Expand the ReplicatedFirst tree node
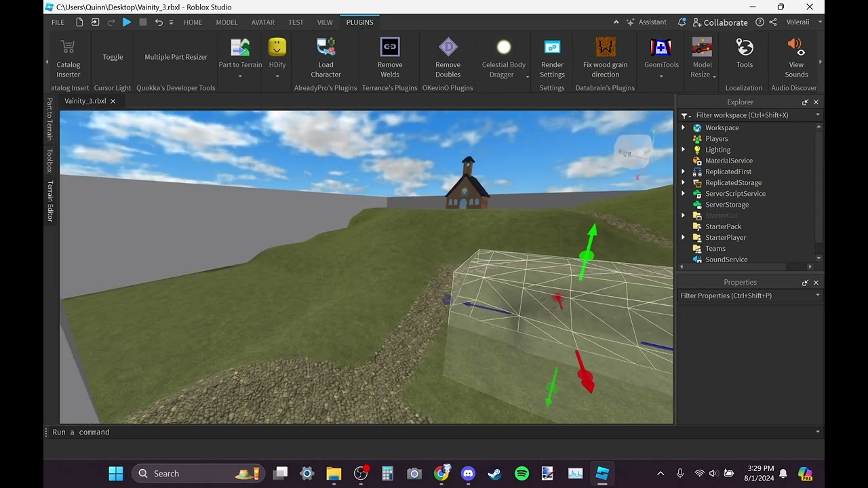868x488 pixels. [684, 171]
